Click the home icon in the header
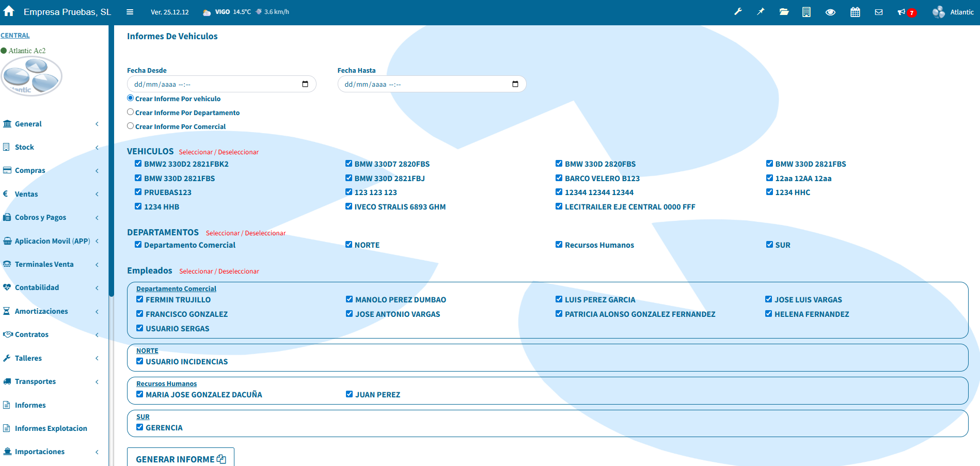Image resolution: width=980 pixels, height=466 pixels. click(9, 11)
